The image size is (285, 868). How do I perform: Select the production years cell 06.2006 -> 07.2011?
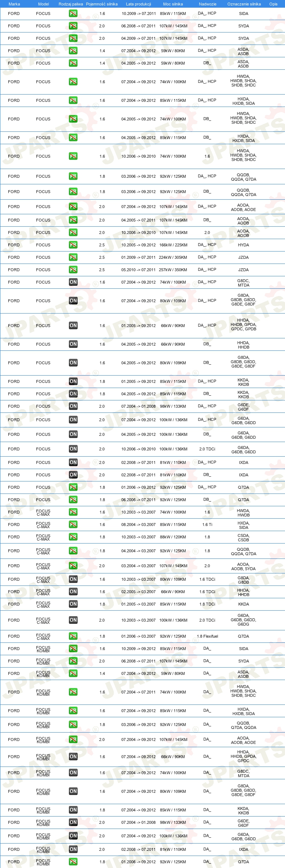click(138, 500)
